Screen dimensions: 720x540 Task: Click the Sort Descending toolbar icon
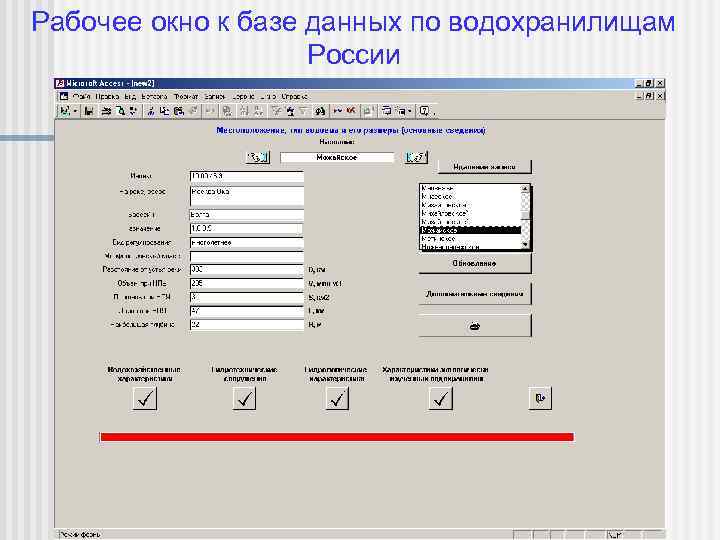[259, 111]
